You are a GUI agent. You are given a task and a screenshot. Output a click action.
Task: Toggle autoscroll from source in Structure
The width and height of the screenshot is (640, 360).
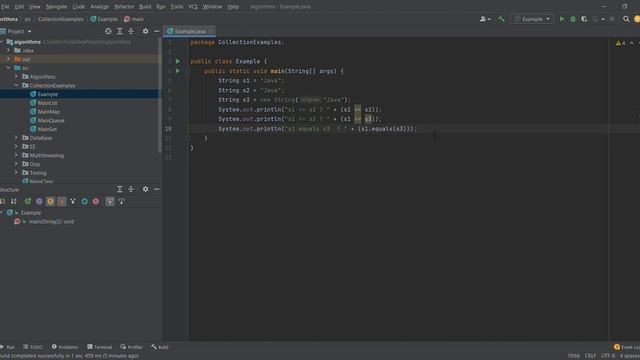pos(122,201)
